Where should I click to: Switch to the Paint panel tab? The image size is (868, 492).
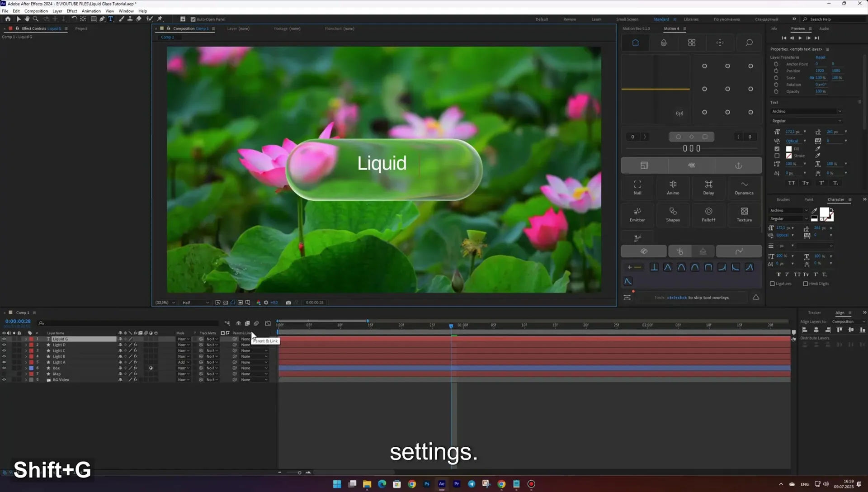click(808, 199)
